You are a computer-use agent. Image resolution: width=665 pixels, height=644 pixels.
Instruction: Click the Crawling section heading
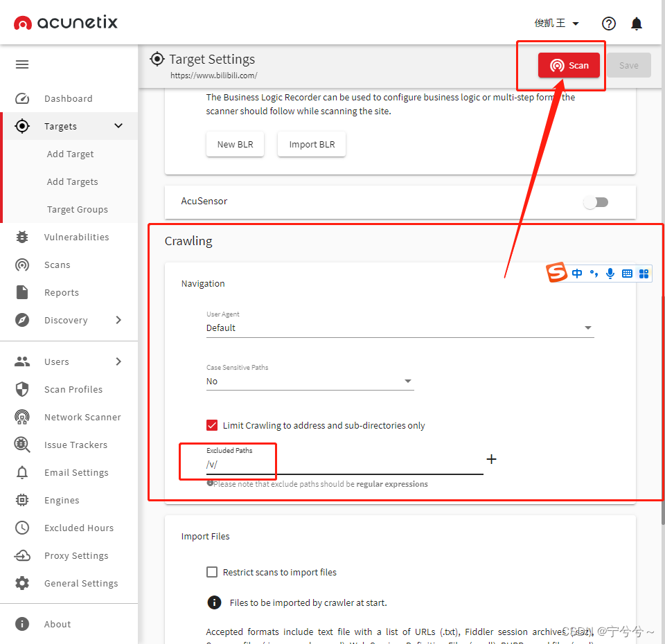pyautogui.click(x=188, y=241)
